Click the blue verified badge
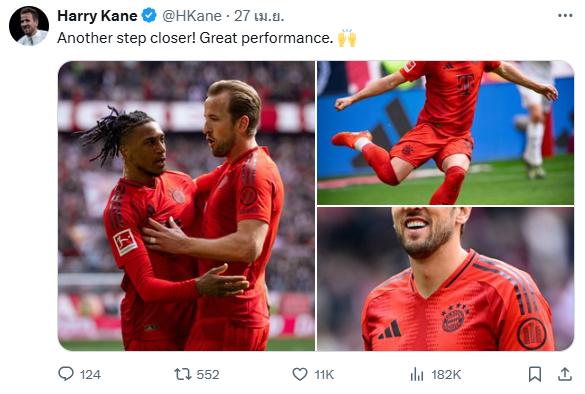The width and height of the screenshot is (585, 394). tap(149, 16)
